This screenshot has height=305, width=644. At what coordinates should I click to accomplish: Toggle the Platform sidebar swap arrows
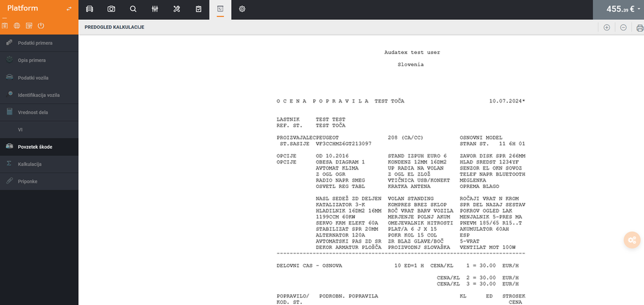tap(69, 9)
